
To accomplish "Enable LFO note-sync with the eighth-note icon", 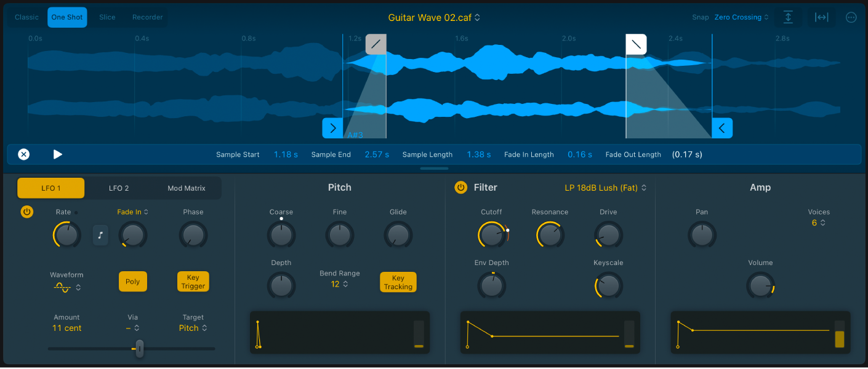I will pyautogui.click(x=100, y=235).
